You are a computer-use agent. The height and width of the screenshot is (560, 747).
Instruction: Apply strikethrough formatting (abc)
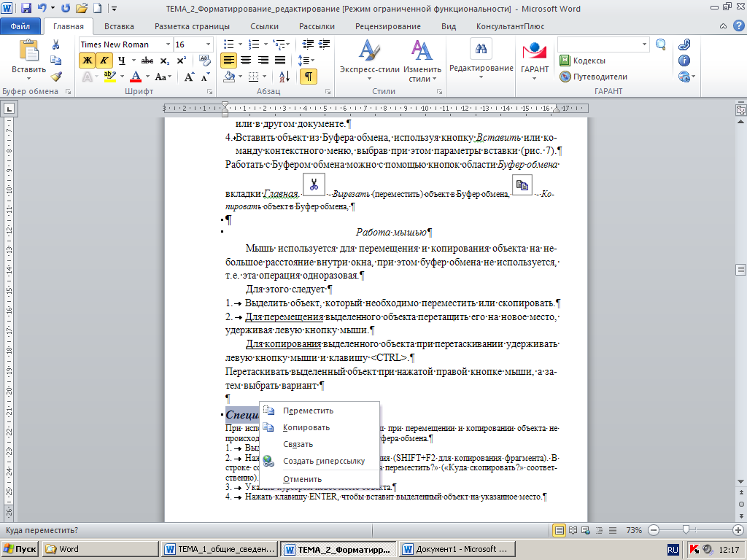click(147, 61)
